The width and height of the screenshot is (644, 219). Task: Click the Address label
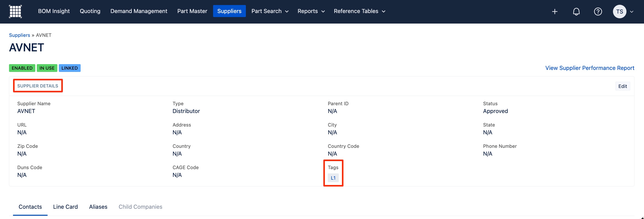point(182,125)
